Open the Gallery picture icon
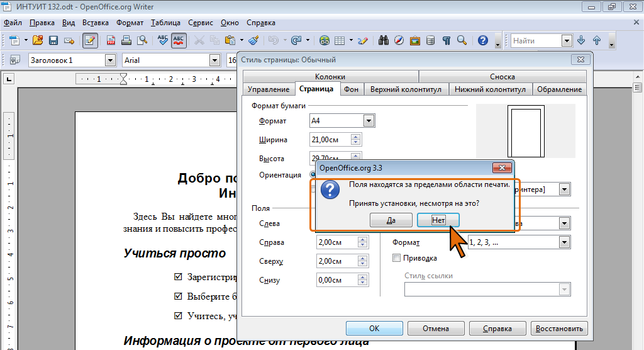Screen dimensions: 644x350 point(415,40)
